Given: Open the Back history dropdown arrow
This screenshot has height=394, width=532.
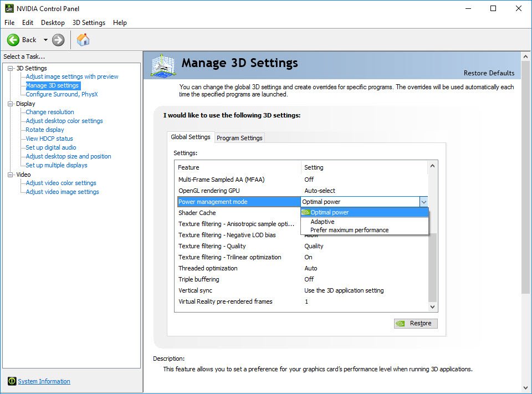Looking at the screenshot, I should (x=45, y=40).
